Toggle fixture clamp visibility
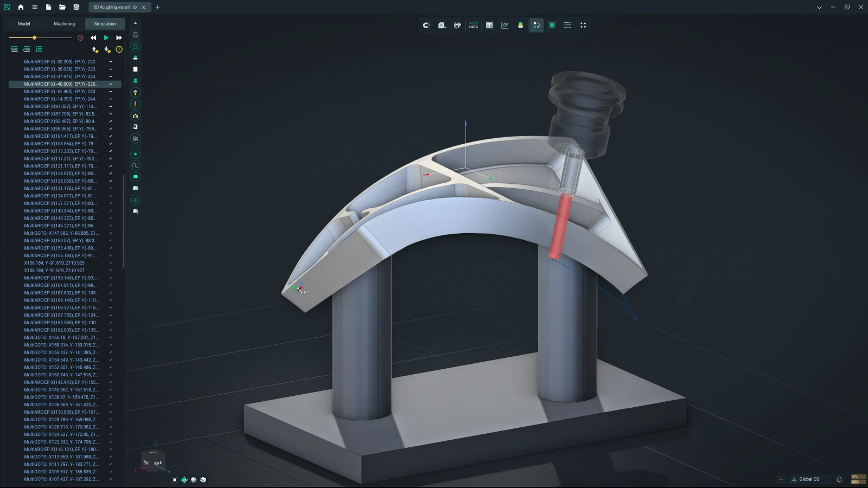Viewport: 868px width, 488px height. pos(136,115)
